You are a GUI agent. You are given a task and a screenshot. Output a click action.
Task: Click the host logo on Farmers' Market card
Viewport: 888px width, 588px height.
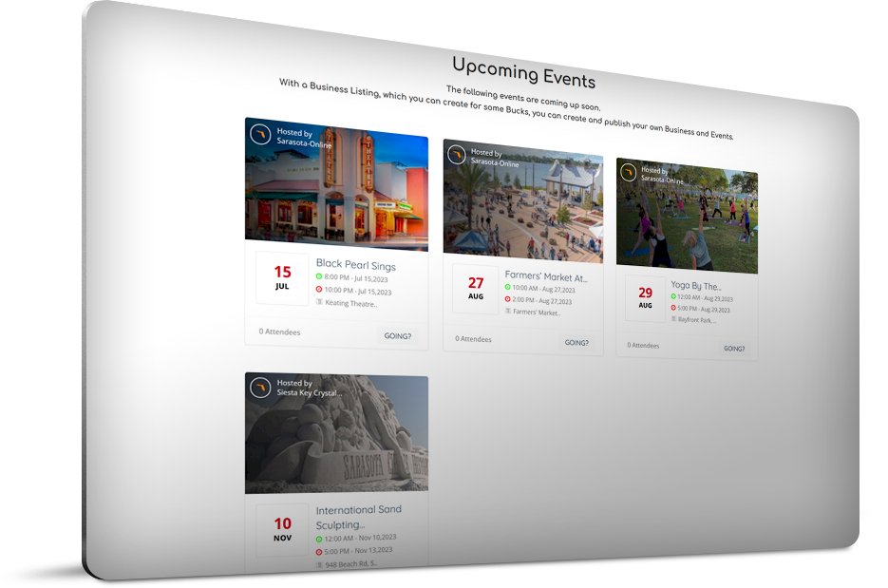click(457, 155)
